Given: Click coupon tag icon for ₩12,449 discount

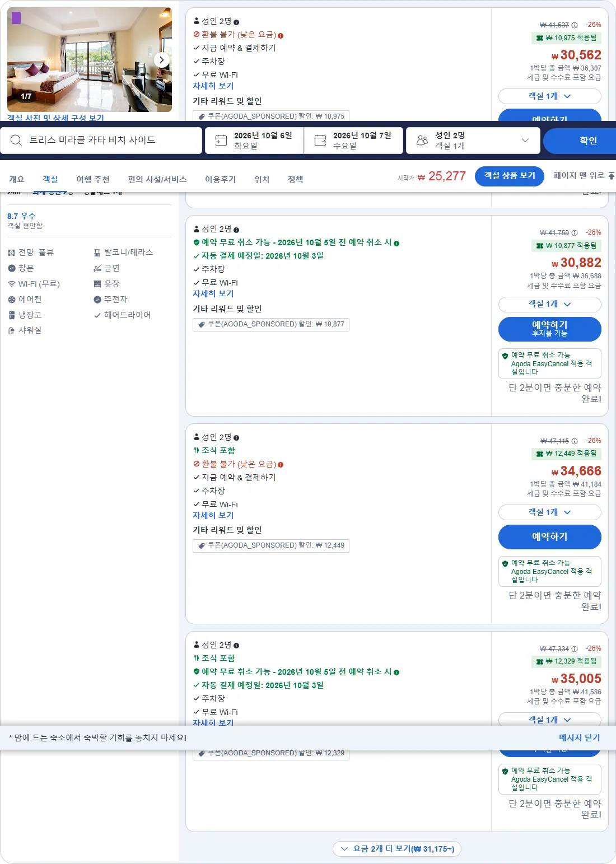Looking at the screenshot, I should [x=202, y=545].
